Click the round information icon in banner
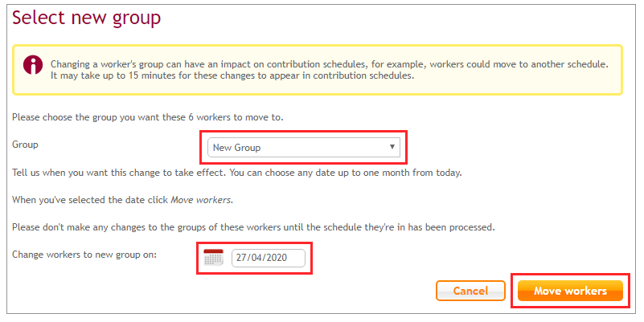The height and width of the screenshot is (322, 644). tap(33, 65)
